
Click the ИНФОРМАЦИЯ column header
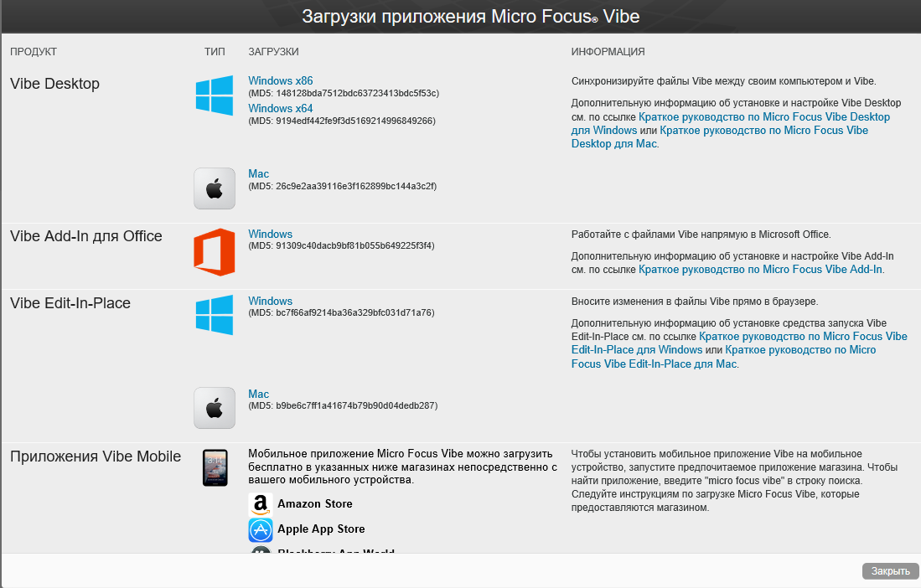pyautogui.click(x=608, y=52)
